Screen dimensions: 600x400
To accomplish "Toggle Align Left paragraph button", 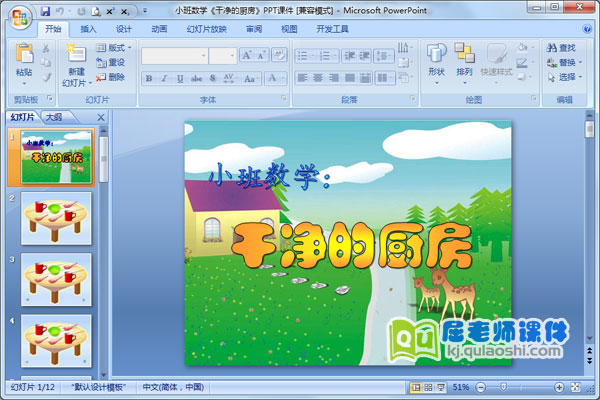I will 302,78.
